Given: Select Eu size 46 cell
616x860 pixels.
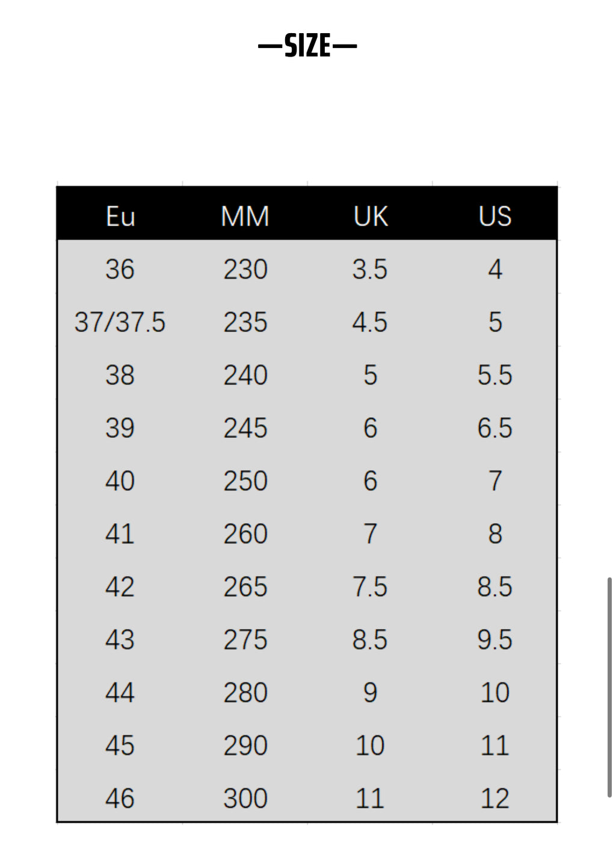Looking at the screenshot, I should [x=120, y=799].
